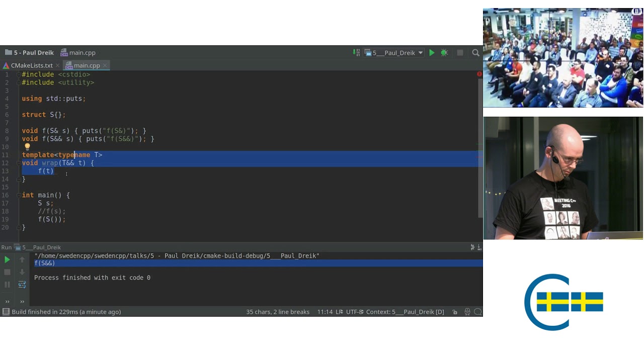Click line 19 'f(S());' in editor
Image resolution: width=644 pixels, height=362 pixels.
pyautogui.click(x=52, y=219)
